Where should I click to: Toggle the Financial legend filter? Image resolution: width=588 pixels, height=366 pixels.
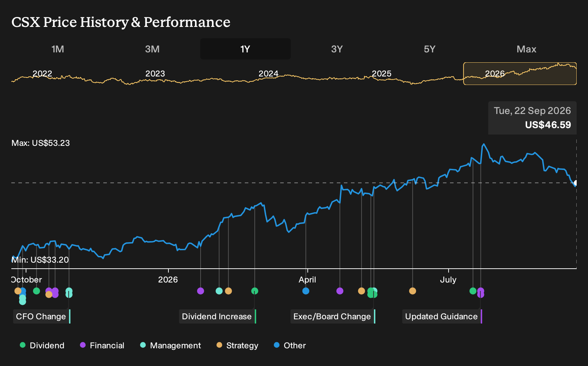(102, 345)
